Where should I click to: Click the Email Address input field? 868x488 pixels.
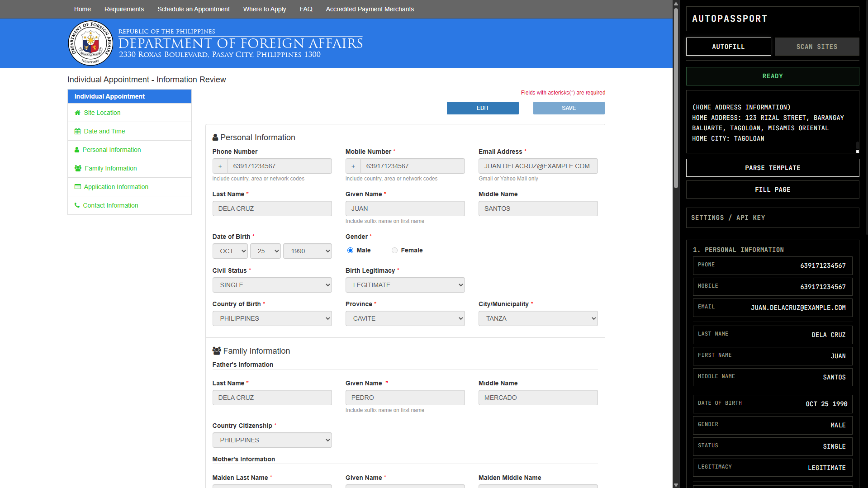[x=538, y=166]
